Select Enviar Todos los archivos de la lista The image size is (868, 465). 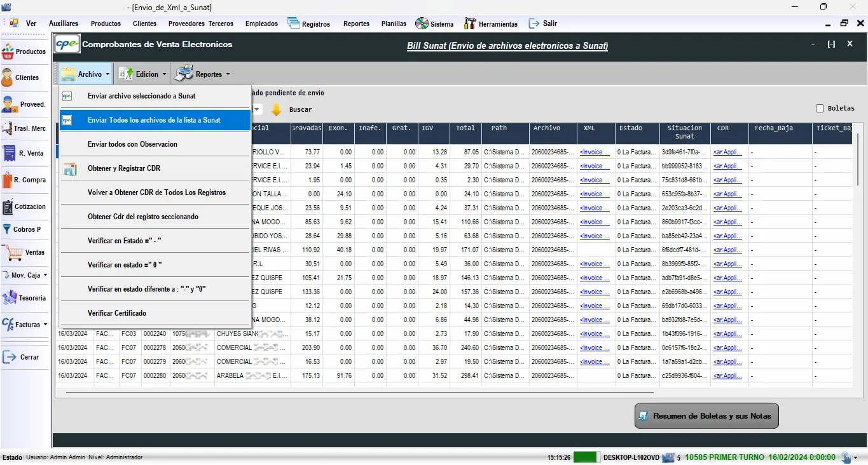[154, 120]
